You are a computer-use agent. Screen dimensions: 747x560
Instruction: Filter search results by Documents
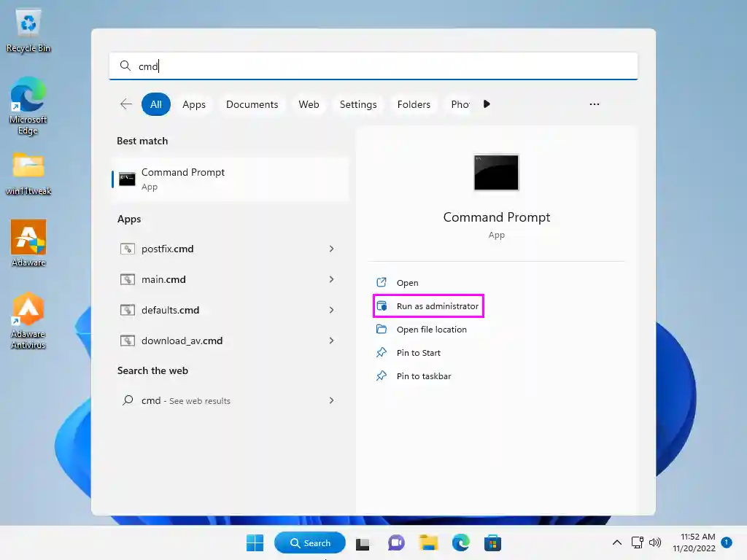[x=252, y=104]
